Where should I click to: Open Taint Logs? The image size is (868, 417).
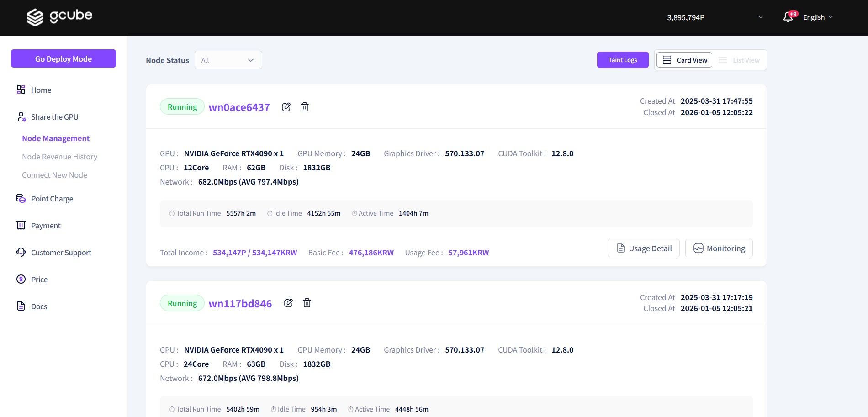[x=622, y=60]
